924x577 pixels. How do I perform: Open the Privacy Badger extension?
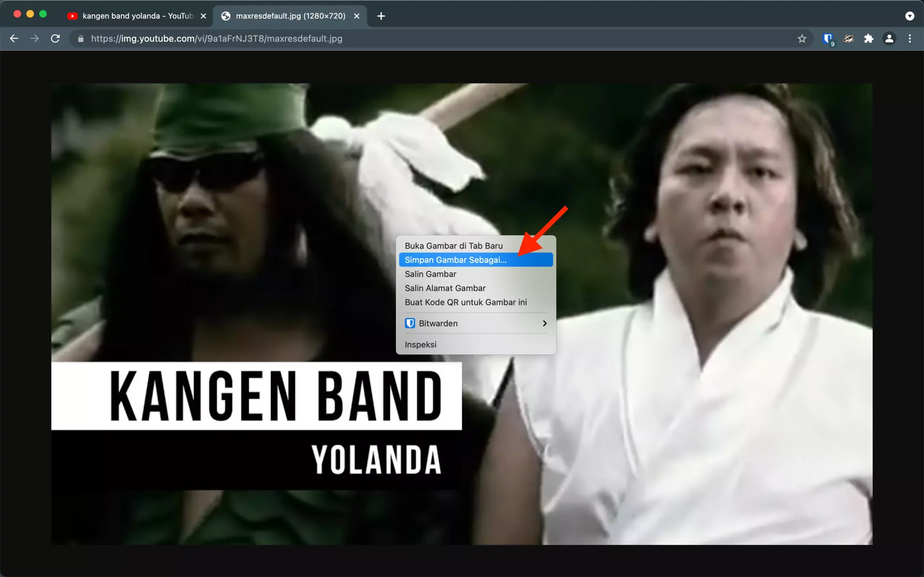point(849,38)
